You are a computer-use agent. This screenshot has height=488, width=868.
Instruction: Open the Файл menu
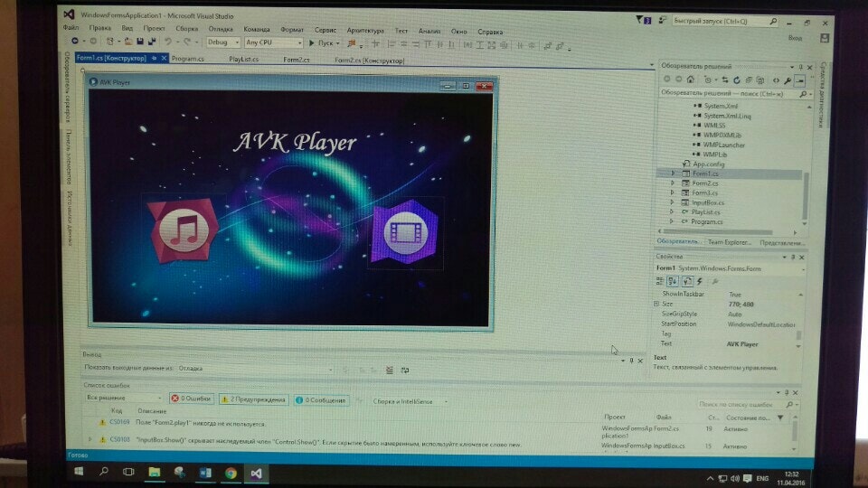tap(71, 27)
